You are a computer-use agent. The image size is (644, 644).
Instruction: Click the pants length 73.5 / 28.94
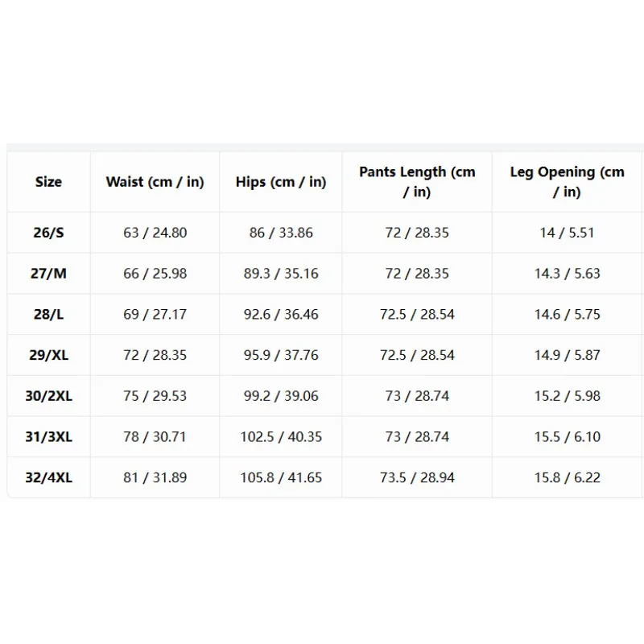pos(417,477)
